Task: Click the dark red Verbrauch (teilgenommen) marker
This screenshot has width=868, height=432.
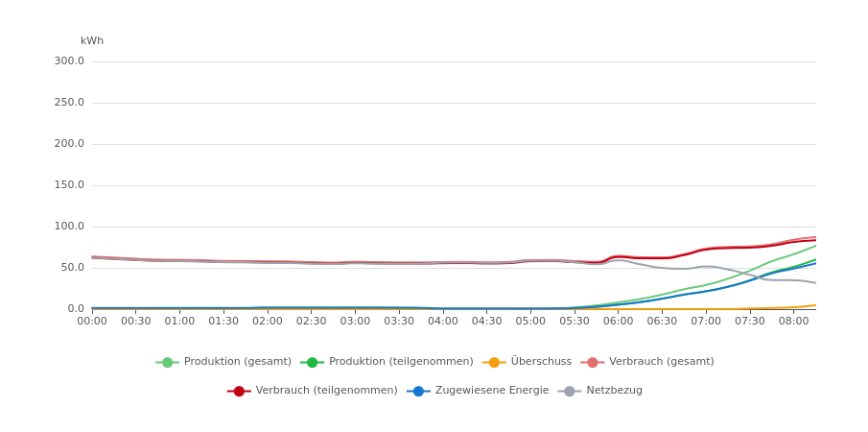Action: point(239,391)
